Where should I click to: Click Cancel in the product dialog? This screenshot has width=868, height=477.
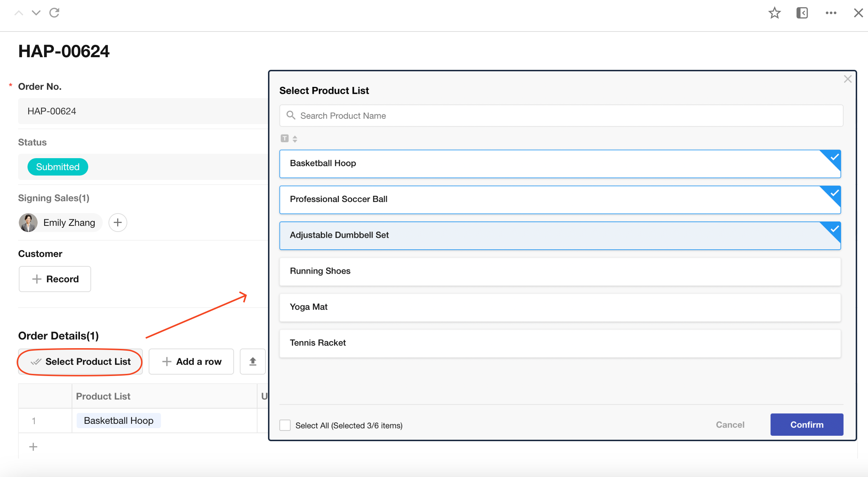730,425
